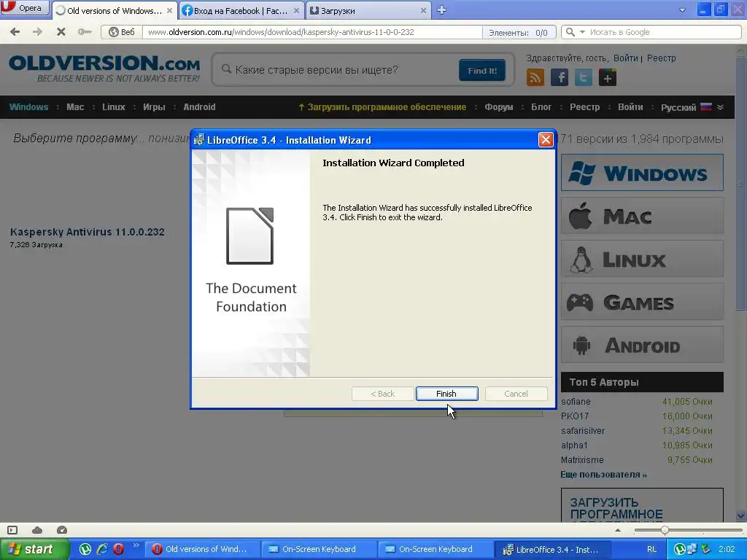Screen dimensions: 747x560
Task: Open the RSS feed icon
Action: coord(535,77)
